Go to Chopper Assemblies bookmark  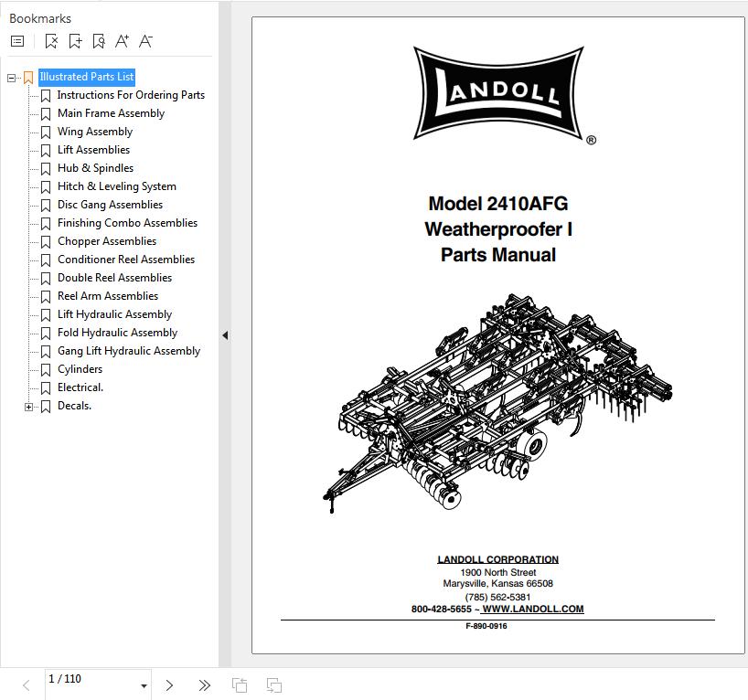pos(107,241)
